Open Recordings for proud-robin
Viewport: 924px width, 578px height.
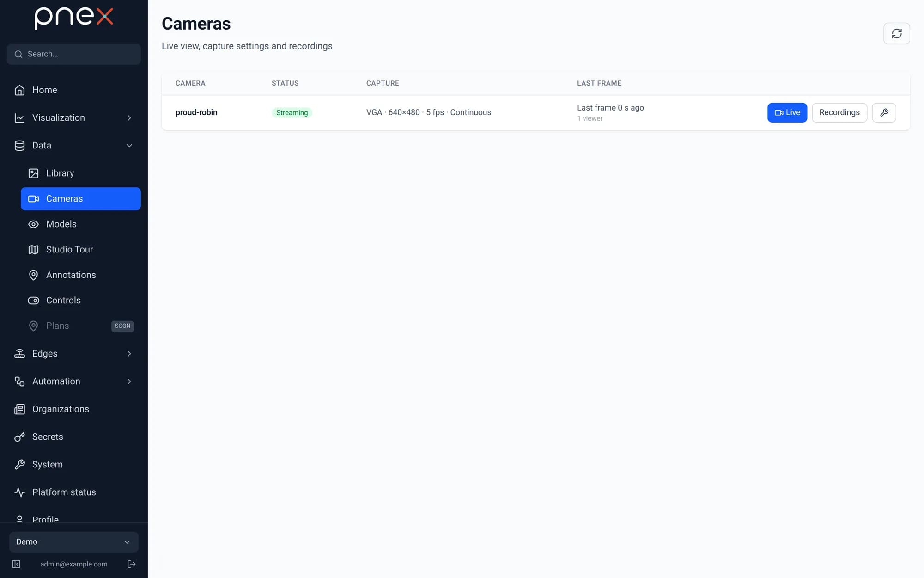(x=839, y=112)
